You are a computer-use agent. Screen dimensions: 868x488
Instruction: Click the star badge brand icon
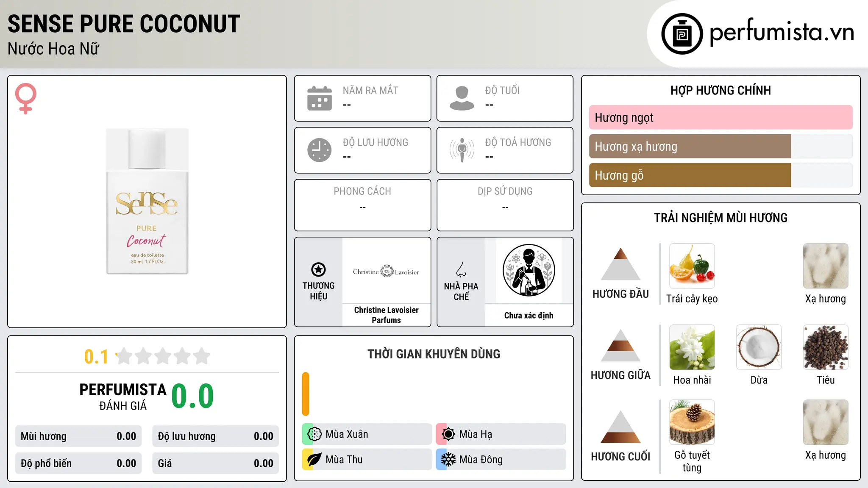point(318,269)
